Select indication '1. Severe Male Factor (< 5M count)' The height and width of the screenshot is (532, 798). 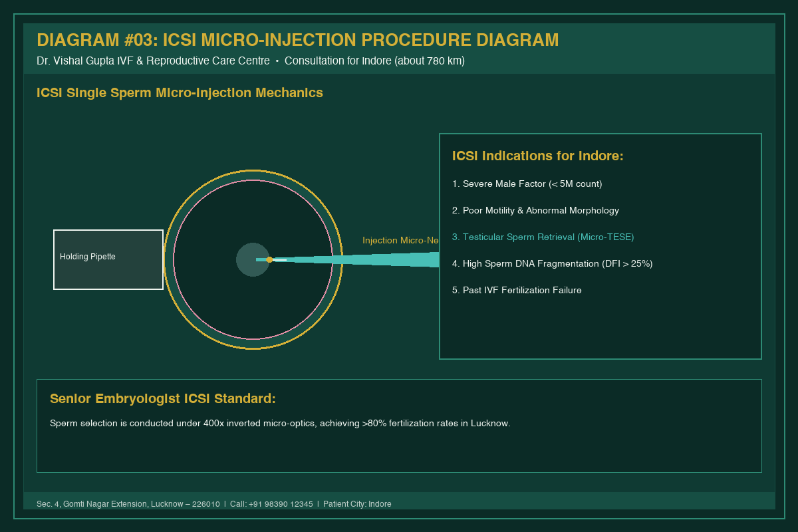527,184
